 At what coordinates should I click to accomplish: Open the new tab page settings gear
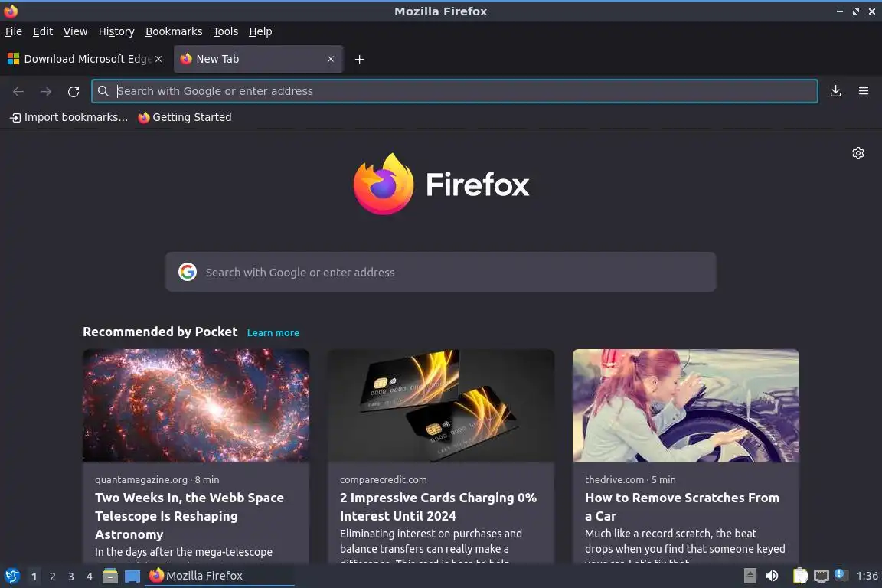pyautogui.click(x=857, y=153)
